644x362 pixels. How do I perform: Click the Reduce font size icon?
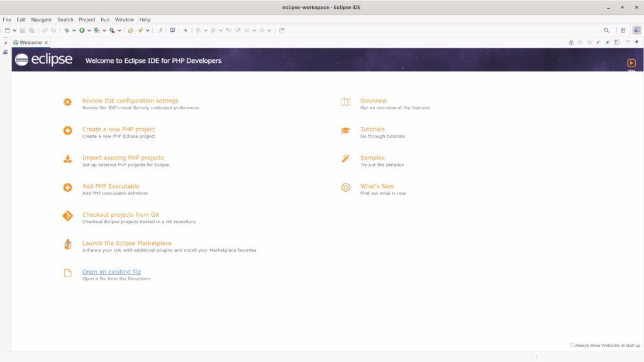point(599,42)
